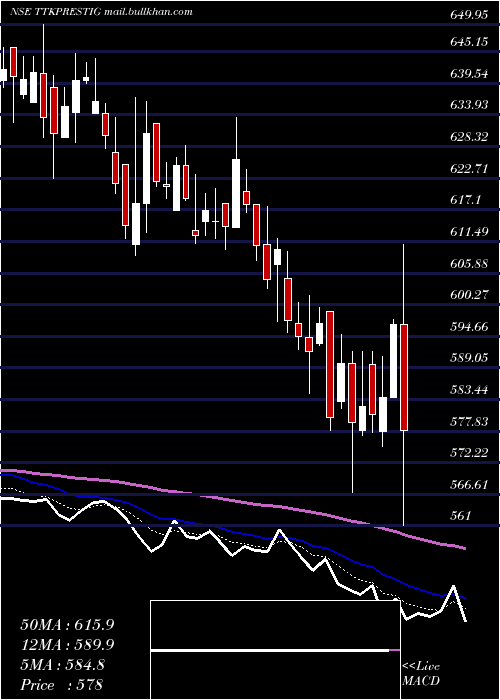Click the 12MA : 589.9 readout
Screen dimensions: 500x700
pos(67,645)
